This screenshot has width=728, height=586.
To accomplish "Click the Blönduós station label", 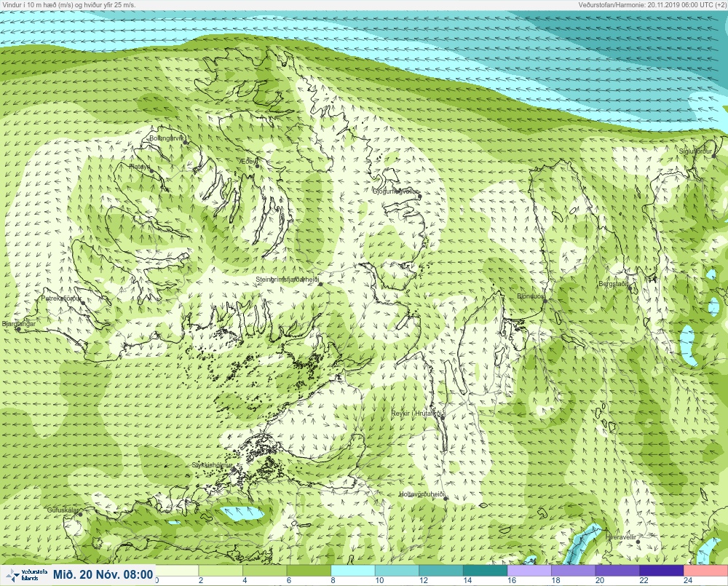I will coord(531,296).
